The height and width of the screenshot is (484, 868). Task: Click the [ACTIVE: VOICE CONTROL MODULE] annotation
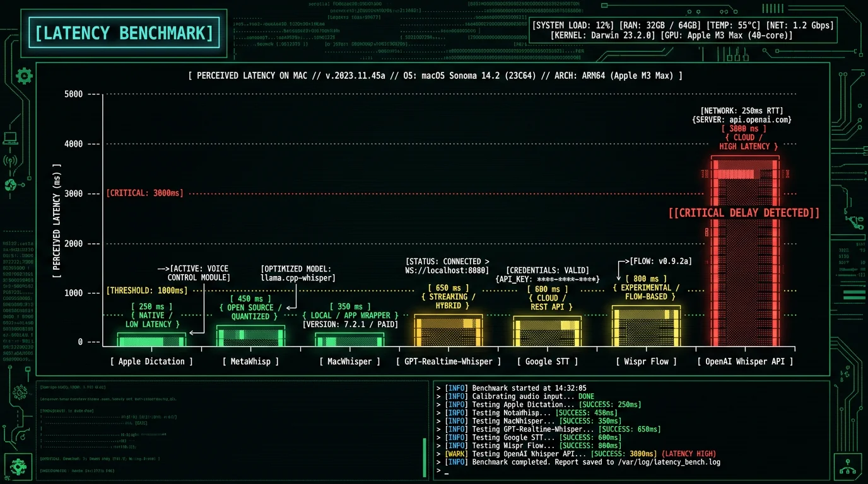coord(199,273)
